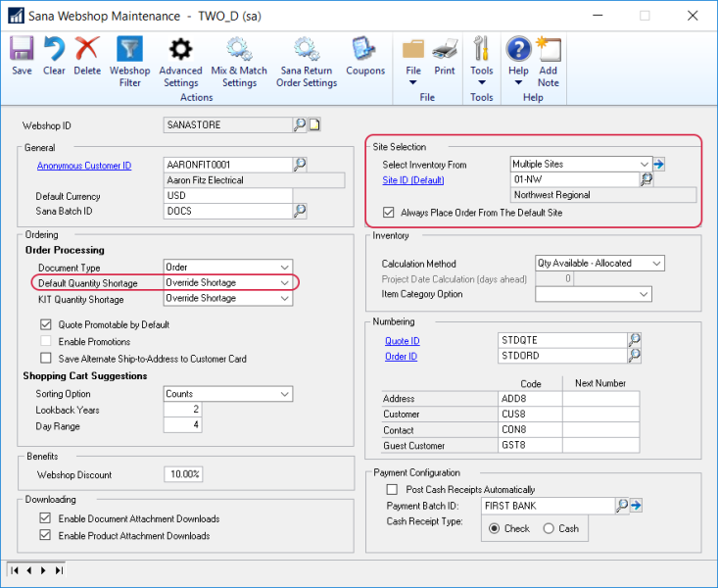Click blue arrow next to Multiple Sites
The height and width of the screenshot is (588, 718).
[659, 164]
